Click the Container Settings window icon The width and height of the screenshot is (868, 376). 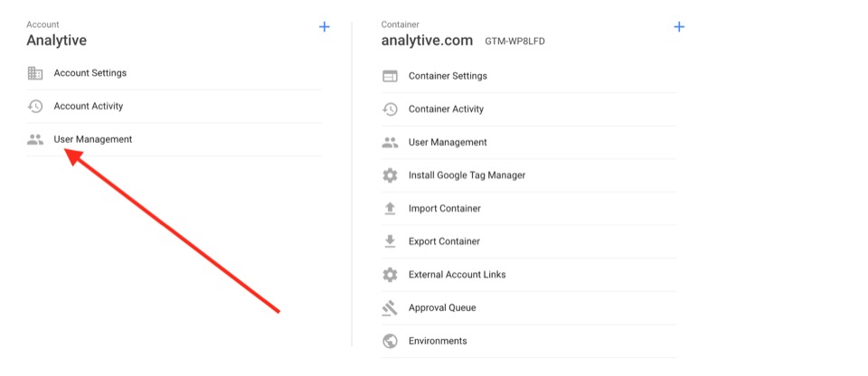point(390,76)
